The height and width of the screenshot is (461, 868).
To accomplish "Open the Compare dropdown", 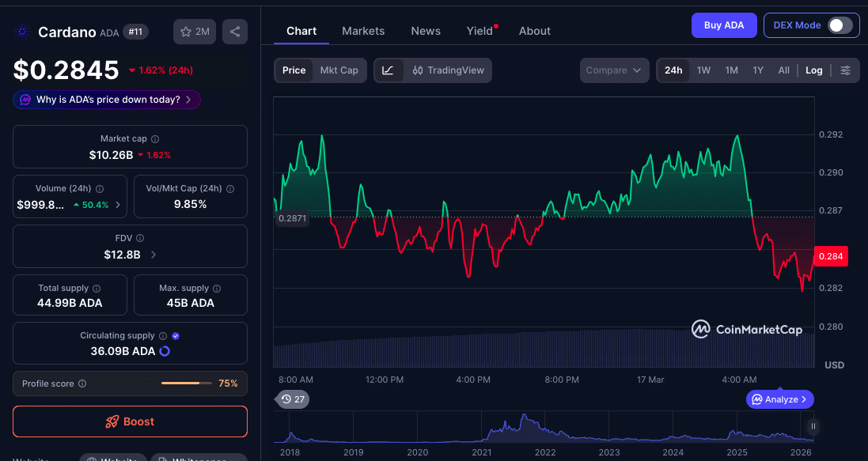I will click(615, 70).
